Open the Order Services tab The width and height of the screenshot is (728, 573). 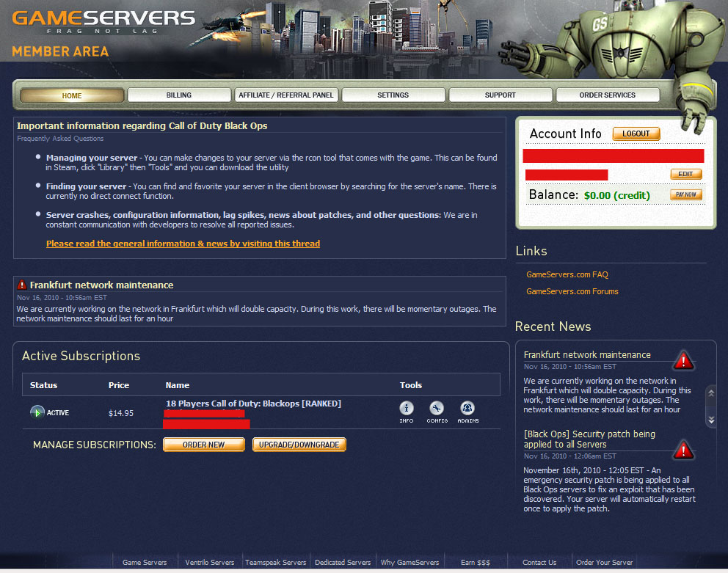tap(608, 95)
